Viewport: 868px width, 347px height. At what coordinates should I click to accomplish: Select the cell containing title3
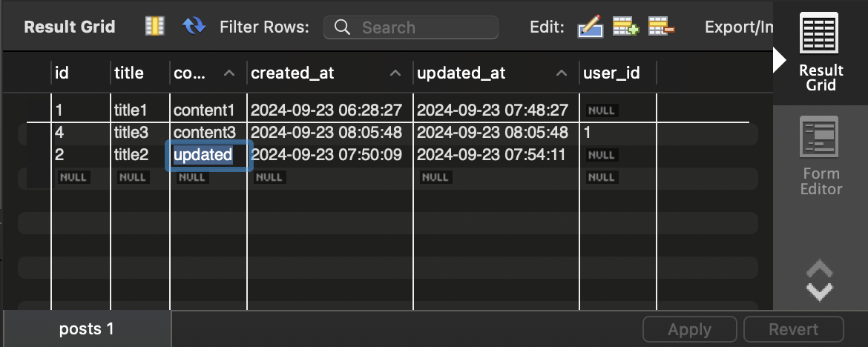tap(131, 133)
